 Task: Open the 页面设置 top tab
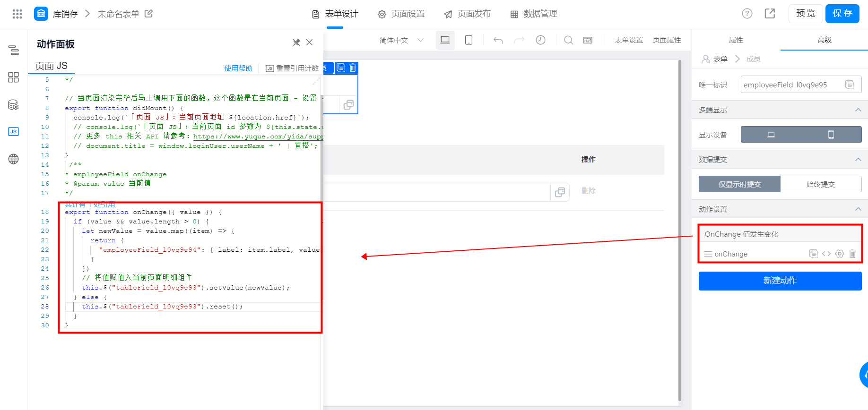point(401,14)
